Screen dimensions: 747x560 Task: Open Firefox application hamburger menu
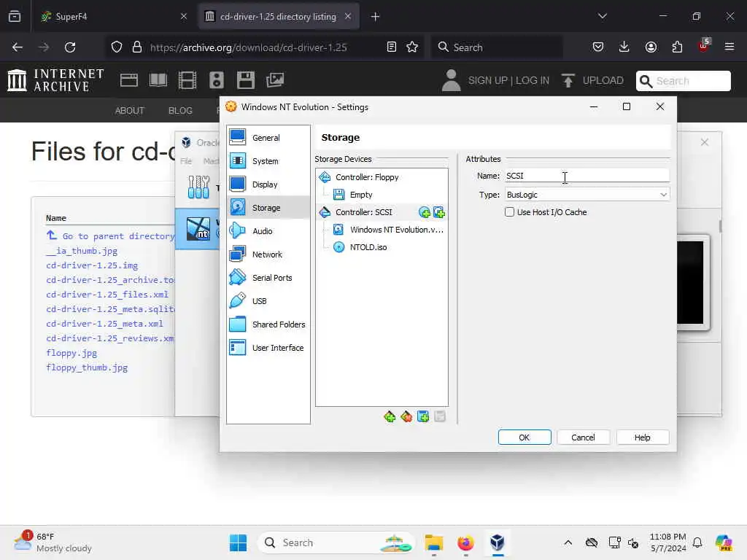click(729, 47)
